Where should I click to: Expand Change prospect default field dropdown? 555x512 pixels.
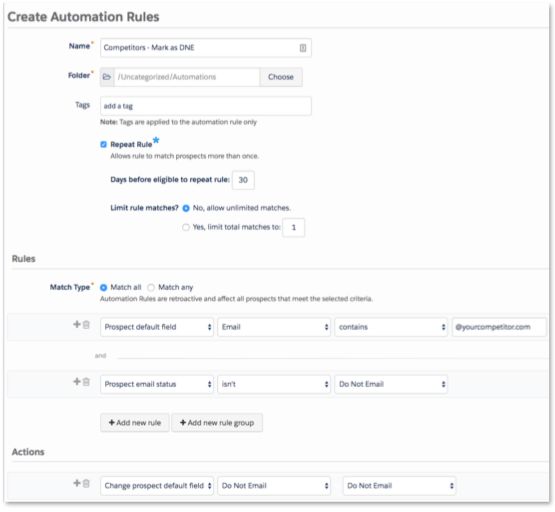tap(157, 486)
